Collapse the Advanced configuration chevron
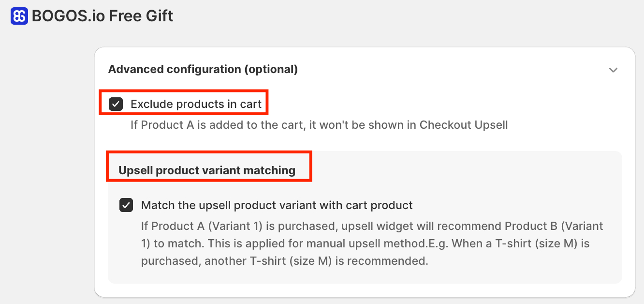Viewport: 644px width, 304px height. tap(613, 70)
